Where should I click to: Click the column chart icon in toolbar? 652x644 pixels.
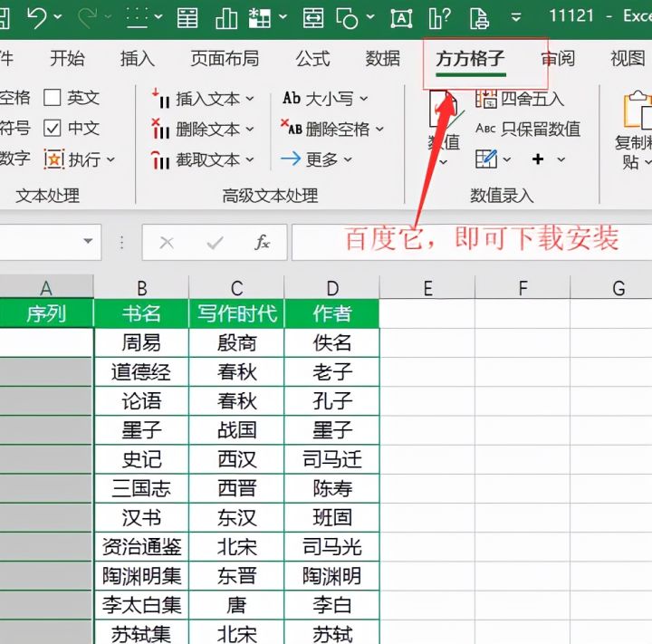pyautogui.click(x=226, y=17)
